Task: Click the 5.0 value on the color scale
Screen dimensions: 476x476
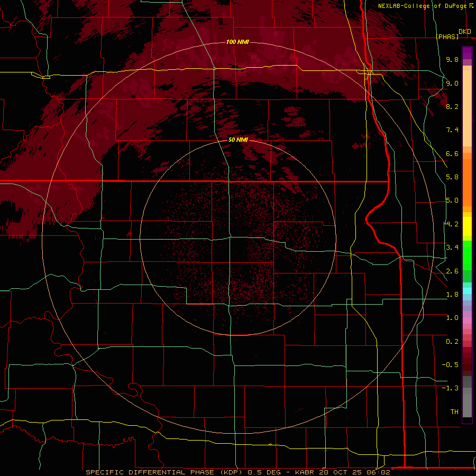Action: (452, 200)
